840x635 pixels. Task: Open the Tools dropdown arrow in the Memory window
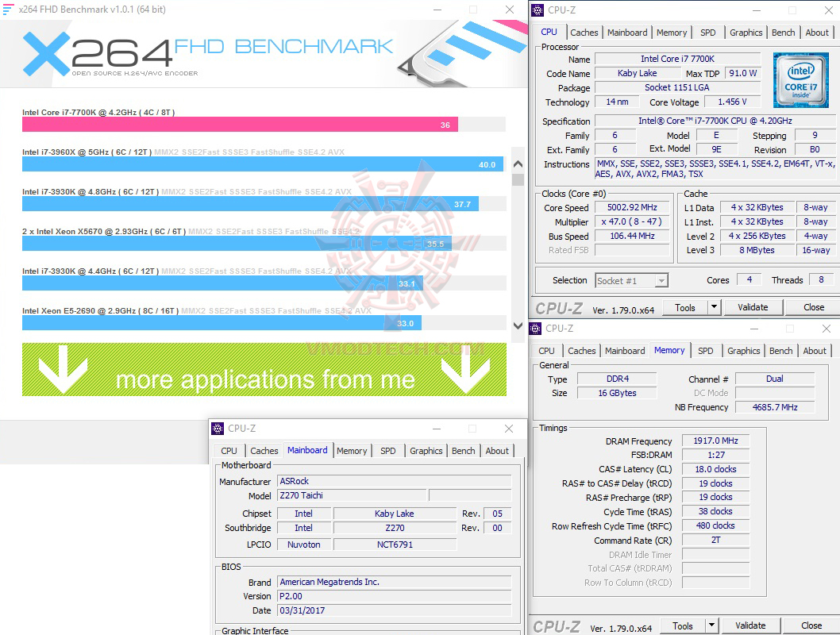(x=711, y=625)
